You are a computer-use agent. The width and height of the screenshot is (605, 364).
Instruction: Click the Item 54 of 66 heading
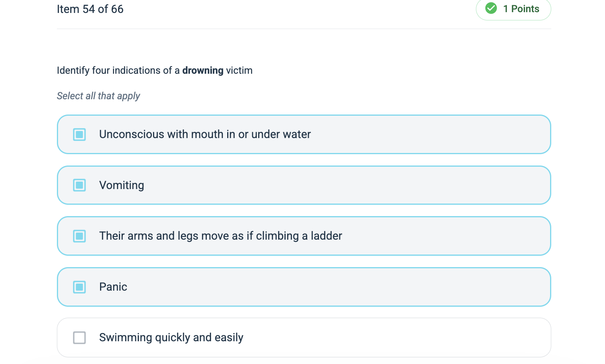(90, 9)
